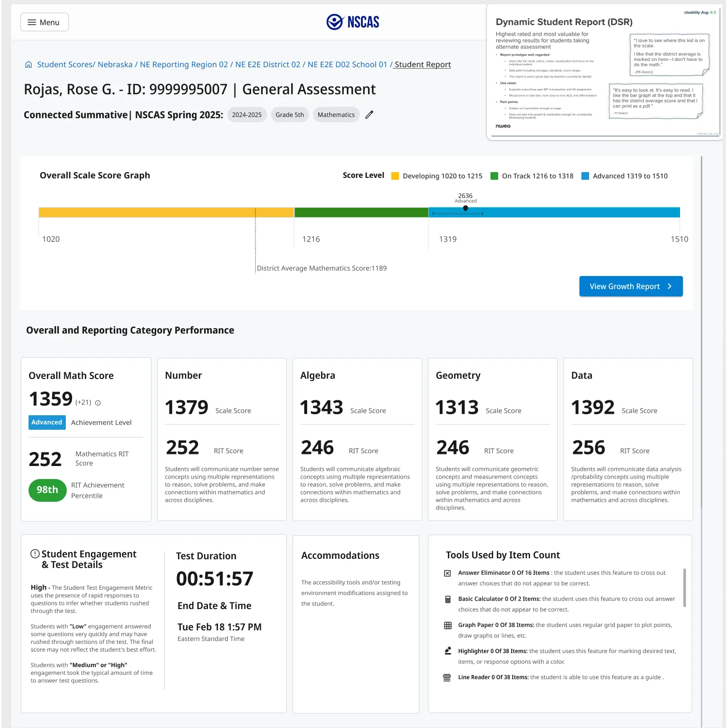Click the Algebra scale score 1343
Image resolution: width=726 pixels, height=728 pixels.
(x=322, y=408)
